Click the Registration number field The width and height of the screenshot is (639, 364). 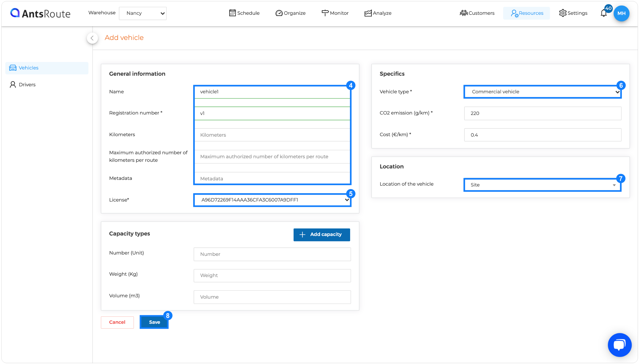[272, 113]
